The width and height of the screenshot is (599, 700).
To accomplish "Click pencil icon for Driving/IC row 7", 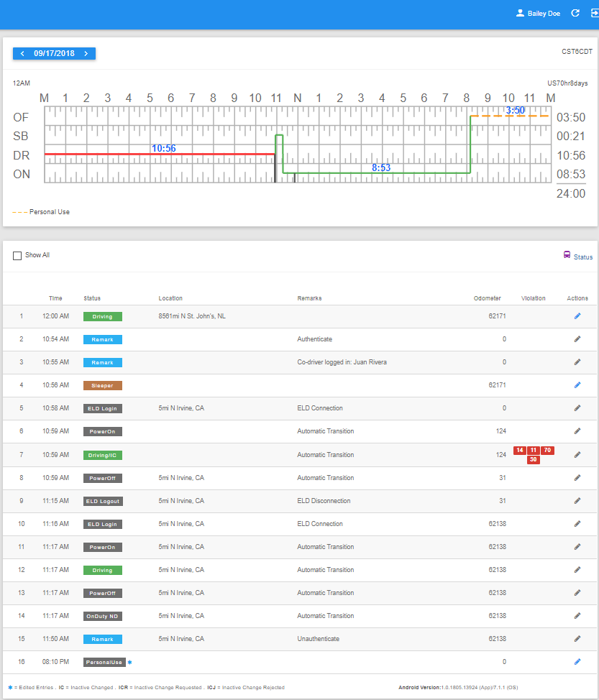I will click(x=577, y=454).
